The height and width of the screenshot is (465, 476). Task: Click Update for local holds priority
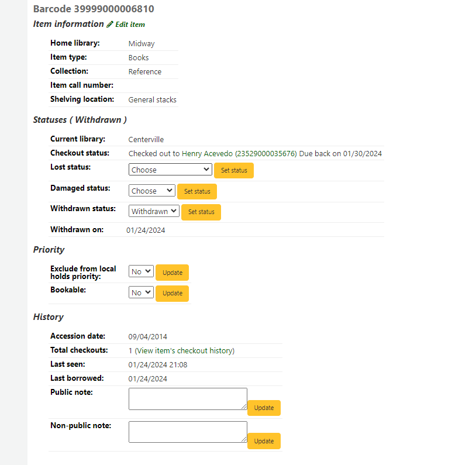[x=172, y=273]
